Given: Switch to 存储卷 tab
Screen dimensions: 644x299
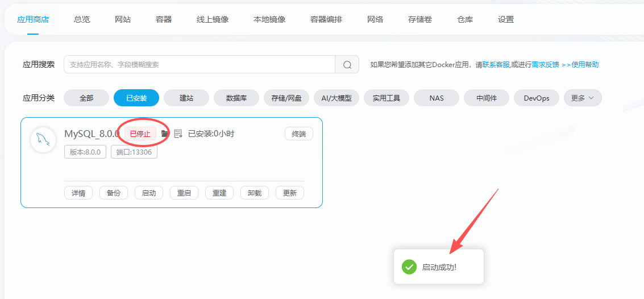Looking at the screenshot, I should click(419, 19).
